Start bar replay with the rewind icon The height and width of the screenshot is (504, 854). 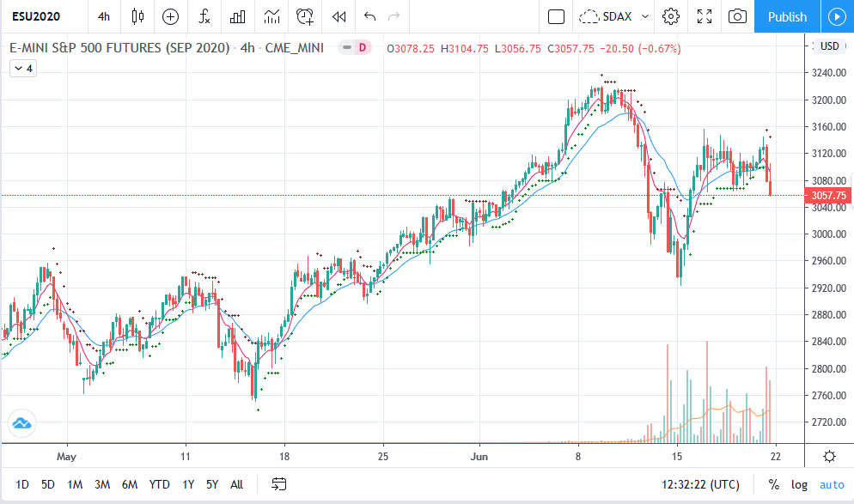click(x=339, y=16)
